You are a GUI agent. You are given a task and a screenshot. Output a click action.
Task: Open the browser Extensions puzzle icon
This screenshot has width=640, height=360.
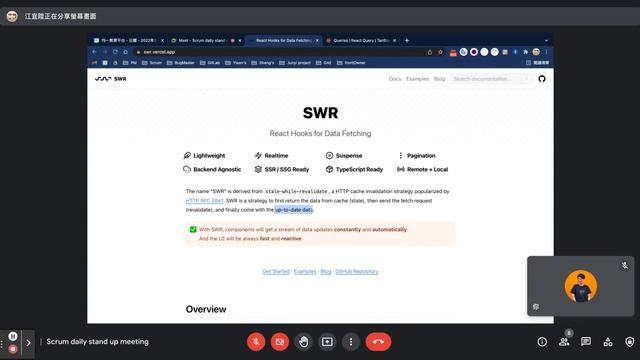point(525,52)
